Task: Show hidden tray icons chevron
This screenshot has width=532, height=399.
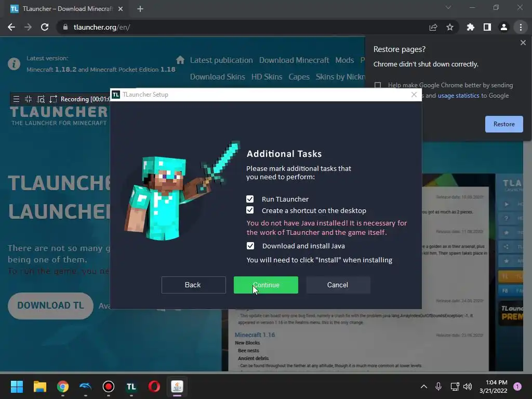Action: [424, 387]
